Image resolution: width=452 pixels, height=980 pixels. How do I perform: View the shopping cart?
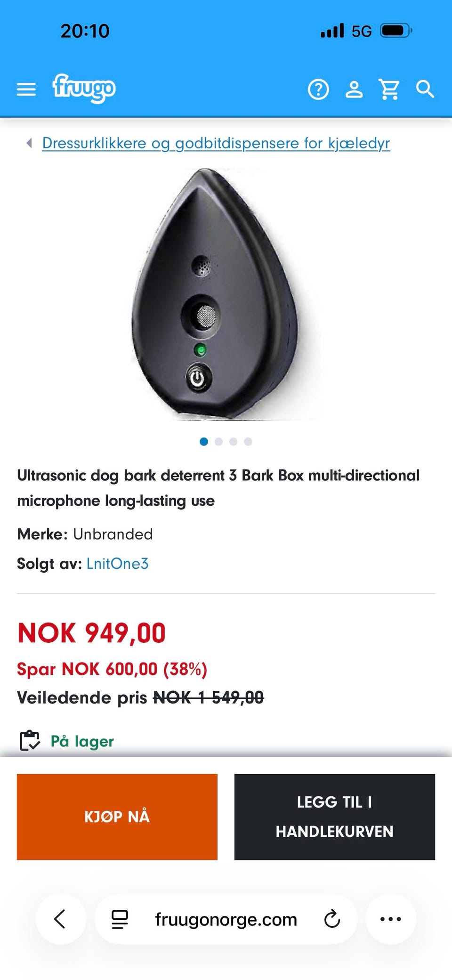point(389,89)
